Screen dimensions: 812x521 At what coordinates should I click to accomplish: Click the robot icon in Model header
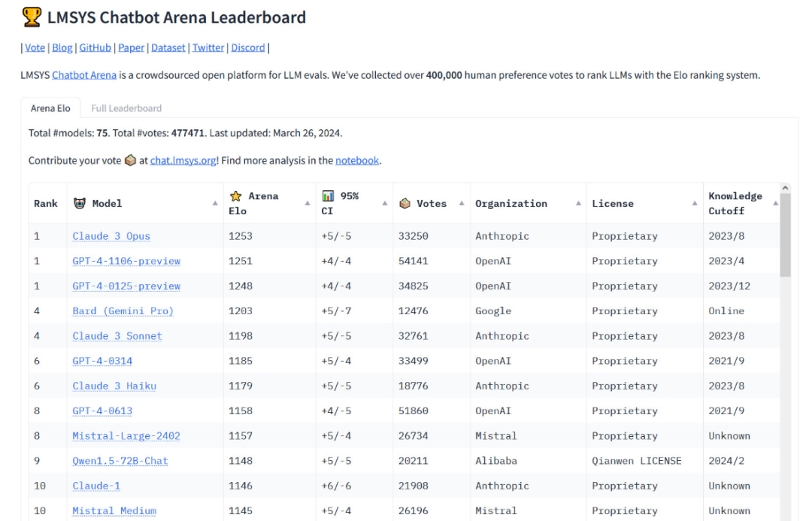(79, 204)
